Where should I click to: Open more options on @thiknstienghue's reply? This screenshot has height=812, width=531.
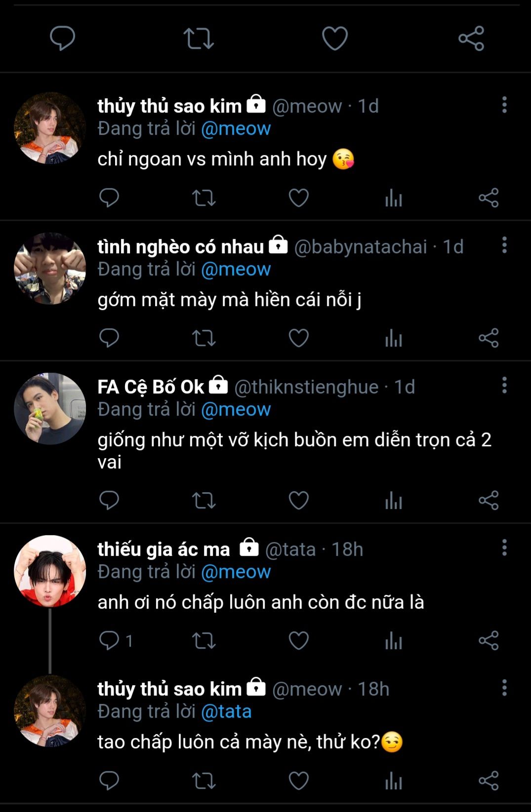click(x=504, y=385)
